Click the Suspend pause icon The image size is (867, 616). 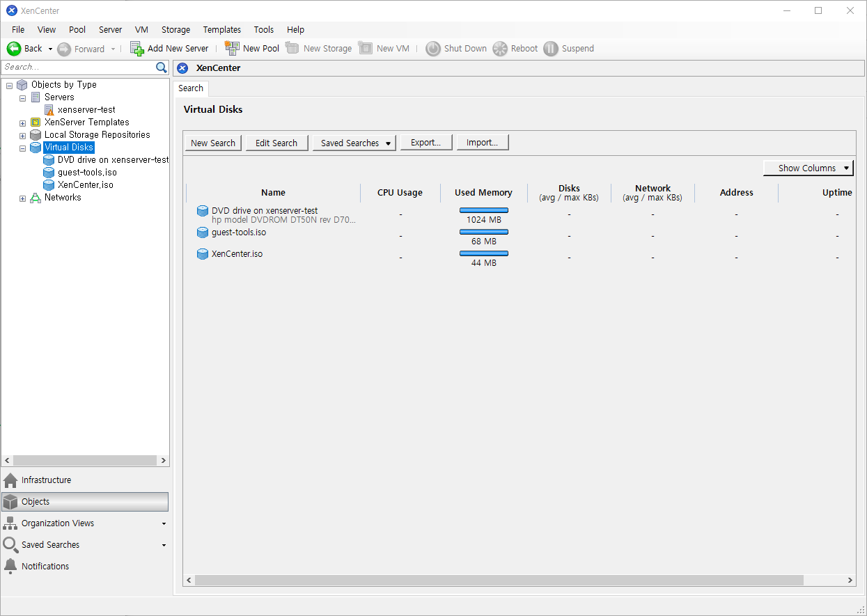pos(551,49)
